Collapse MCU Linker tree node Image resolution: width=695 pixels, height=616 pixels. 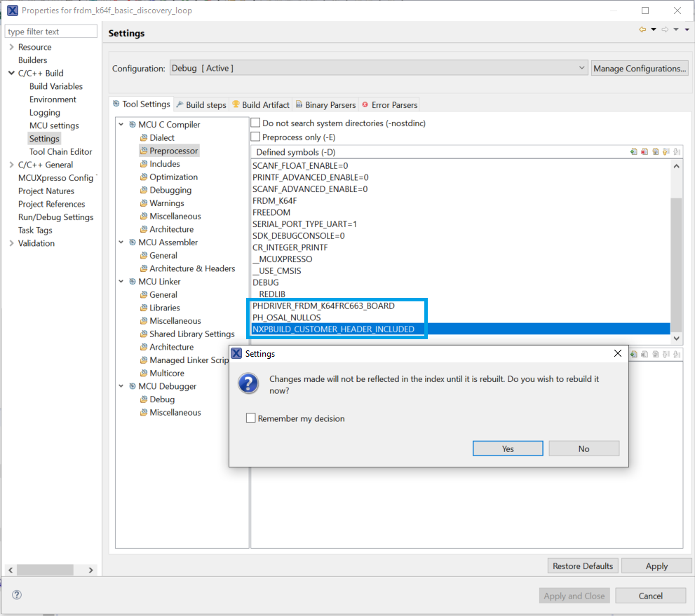coord(121,282)
